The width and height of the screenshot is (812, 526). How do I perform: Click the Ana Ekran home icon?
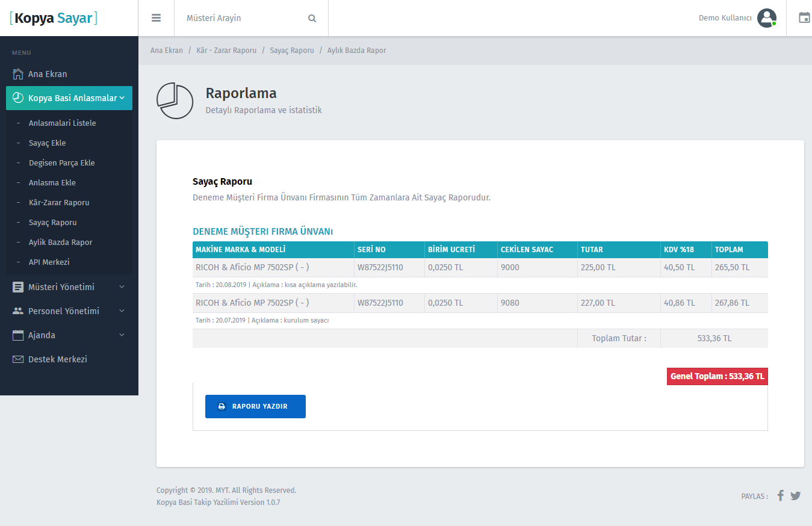tap(18, 74)
